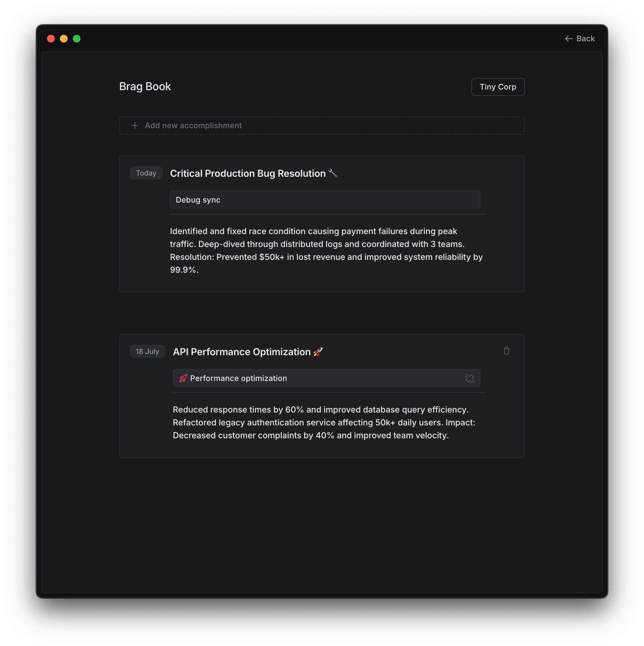The height and width of the screenshot is (646, 644).
Task: Focus the Debug sync input field
Action: (x=324, y=200)
